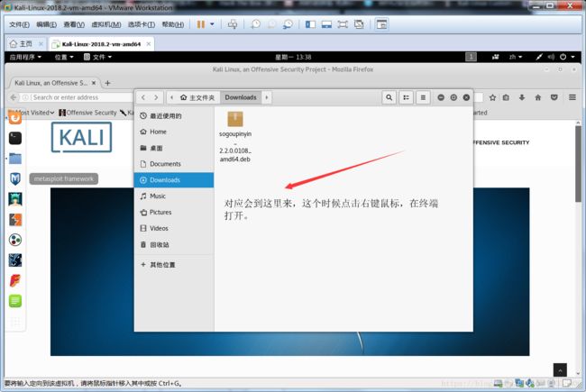Open the snapshot manager icon with wrench
Viewport: 586px width, 392px height.
288,24
